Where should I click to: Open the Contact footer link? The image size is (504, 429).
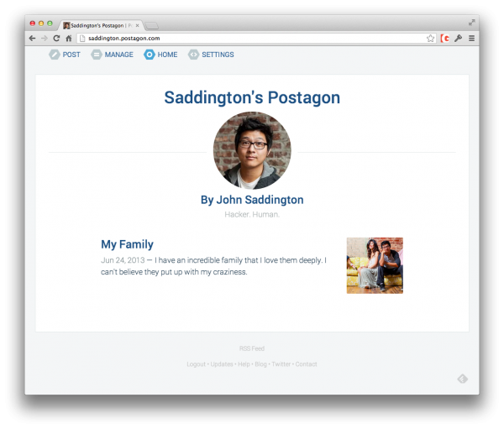307,364
